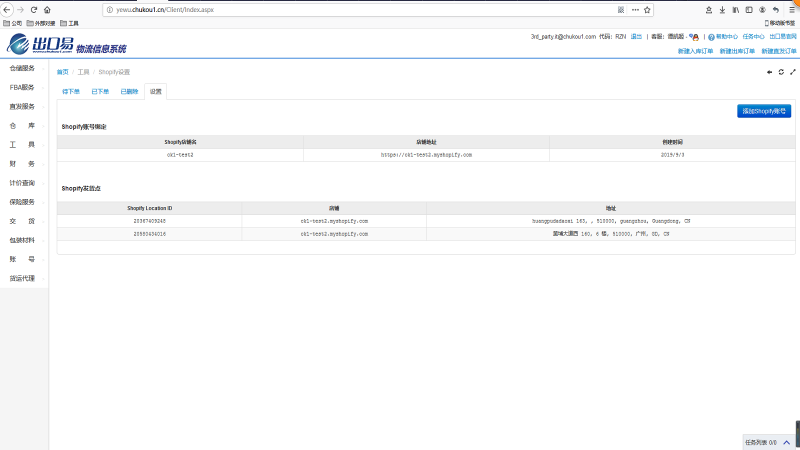Switch to the 待下单 tab
Image resolution: width=800 pixels, height=450 pixels.
pos(71,91)
